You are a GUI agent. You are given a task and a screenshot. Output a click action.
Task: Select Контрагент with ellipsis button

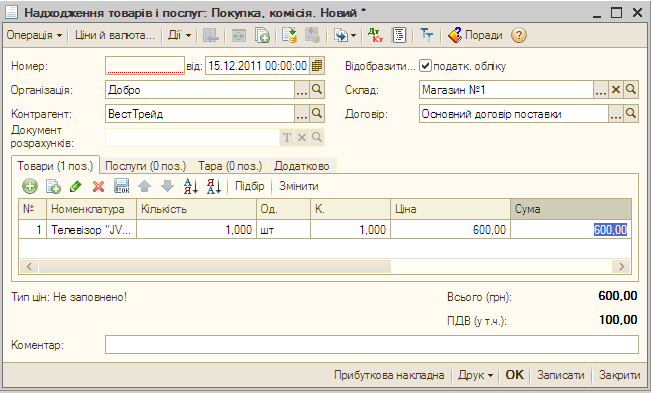tap(302, 114)
